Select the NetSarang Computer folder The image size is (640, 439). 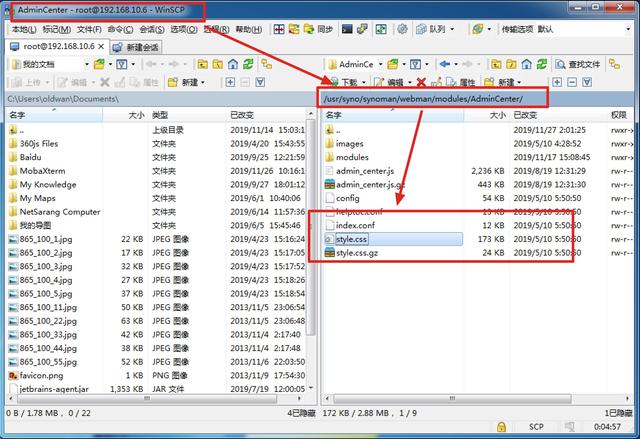coord(60,212)
